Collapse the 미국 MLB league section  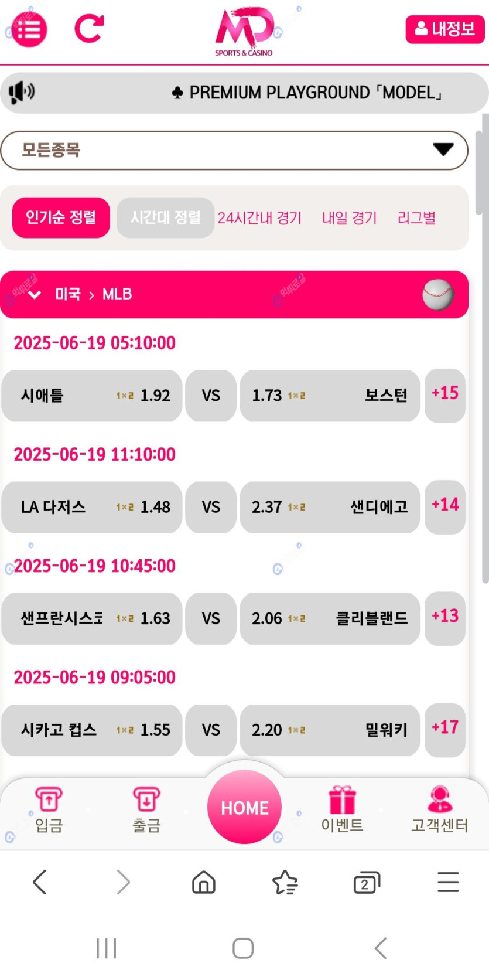coord(35,294)
